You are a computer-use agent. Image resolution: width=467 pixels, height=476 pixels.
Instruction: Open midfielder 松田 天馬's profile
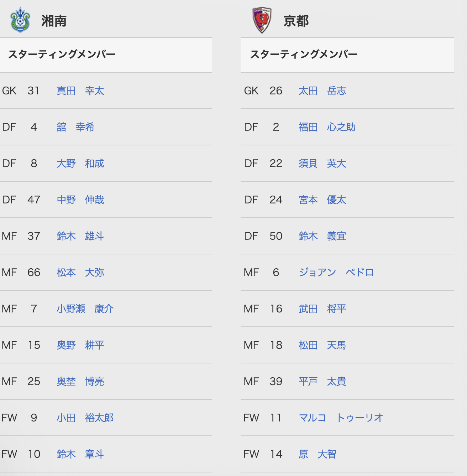[x=322, y=345]
